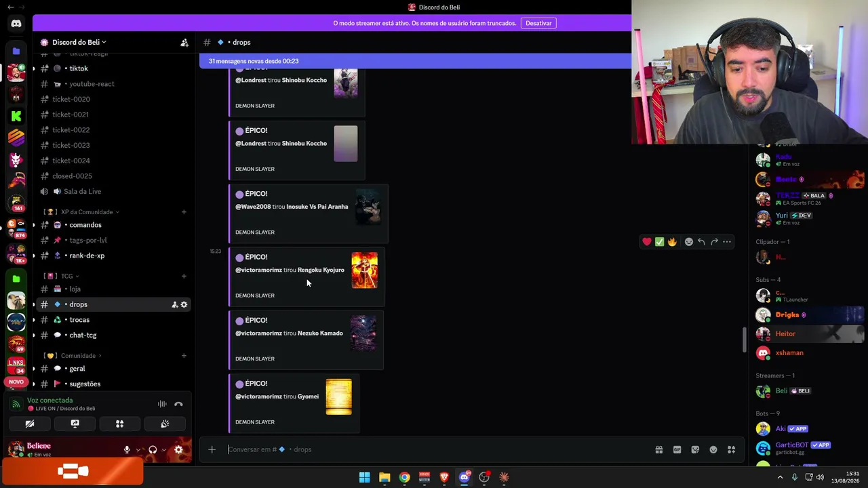React with the fire emoji
This screenshot has height=488, width=868.
672,242
